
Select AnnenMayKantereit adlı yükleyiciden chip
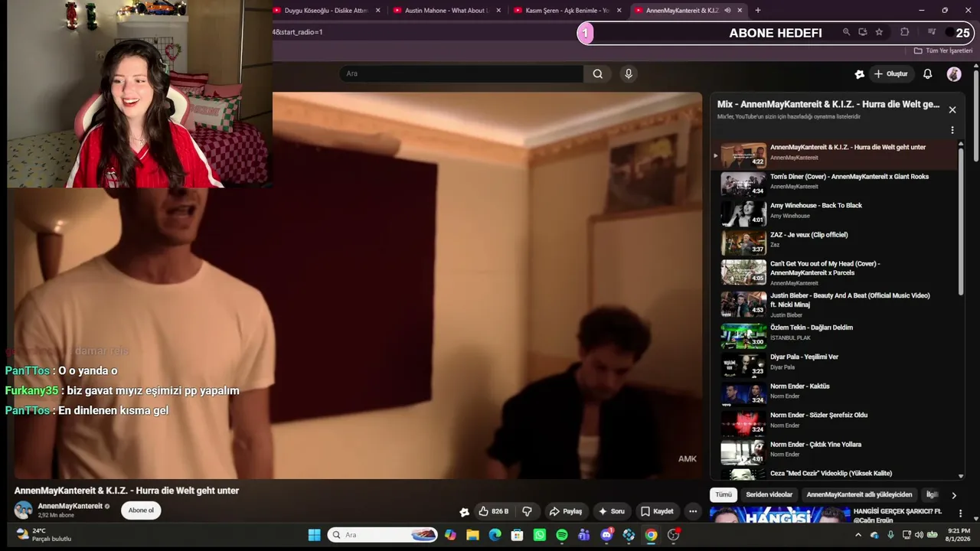click(x=859, y=495)
